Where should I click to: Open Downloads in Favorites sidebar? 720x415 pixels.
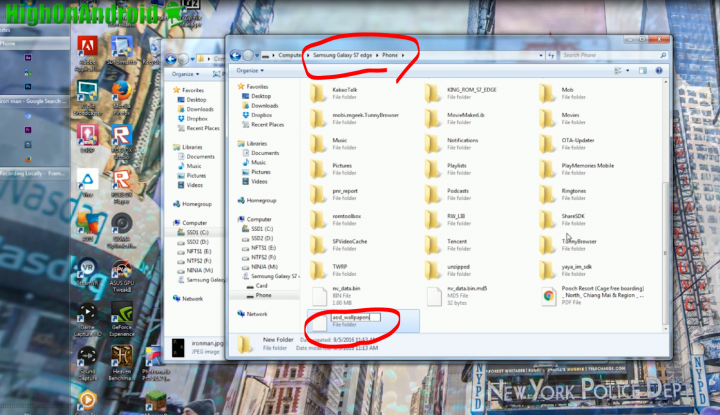264,105
